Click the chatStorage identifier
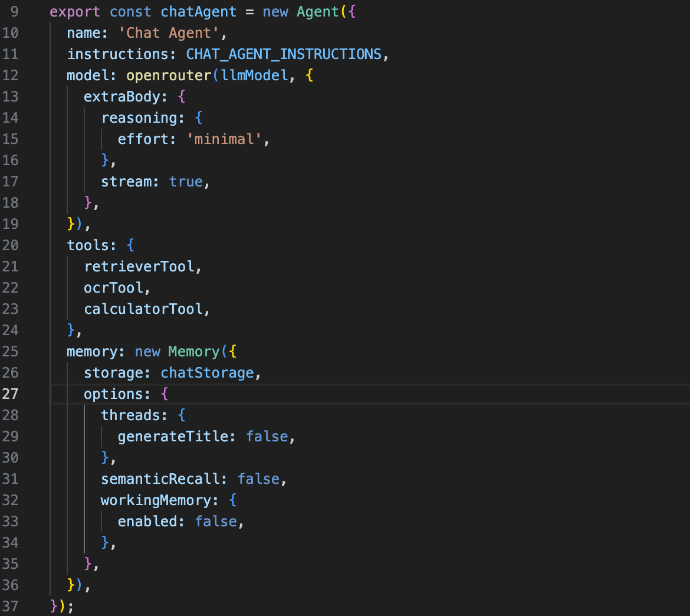This screenshot has width=690, height=616. coord(207,373)
